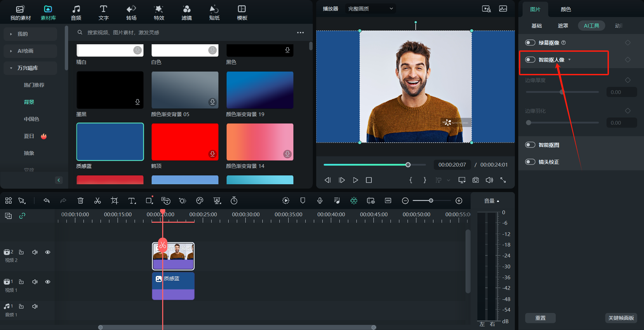Click the timeline zoom slider handle

pos(431,201)
